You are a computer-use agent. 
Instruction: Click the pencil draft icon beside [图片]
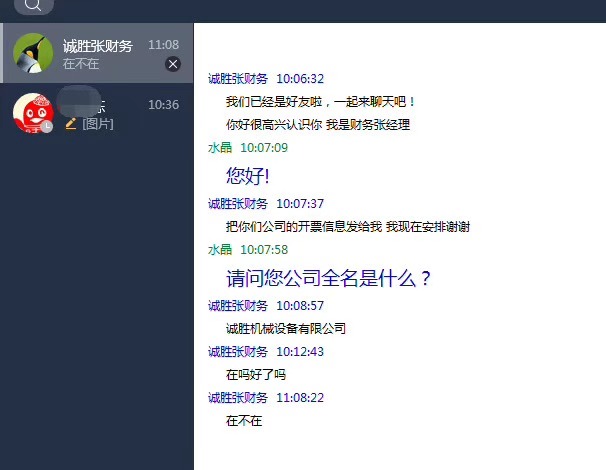[71, 124]
